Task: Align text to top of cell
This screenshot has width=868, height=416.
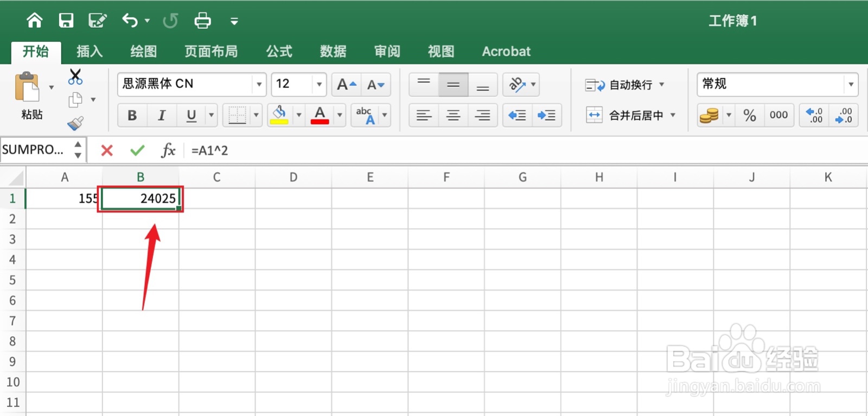Action: tap(424, 85)
